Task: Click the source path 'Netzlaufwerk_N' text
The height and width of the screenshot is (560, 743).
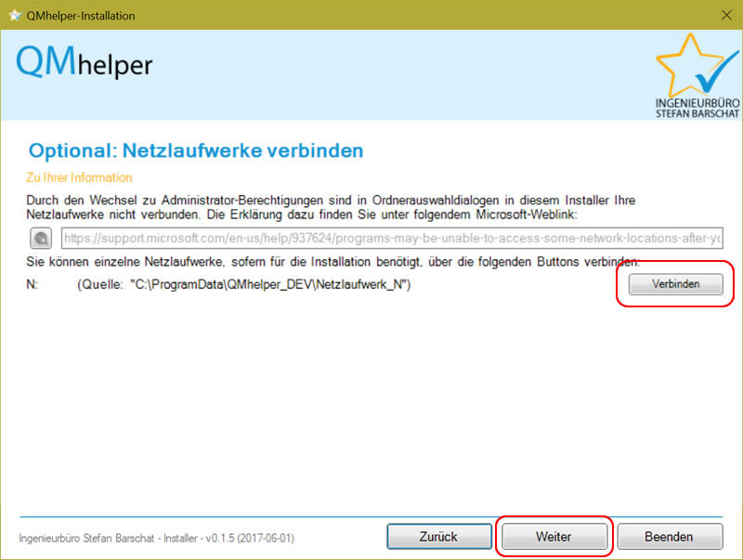Action: (x=243, y=284)
